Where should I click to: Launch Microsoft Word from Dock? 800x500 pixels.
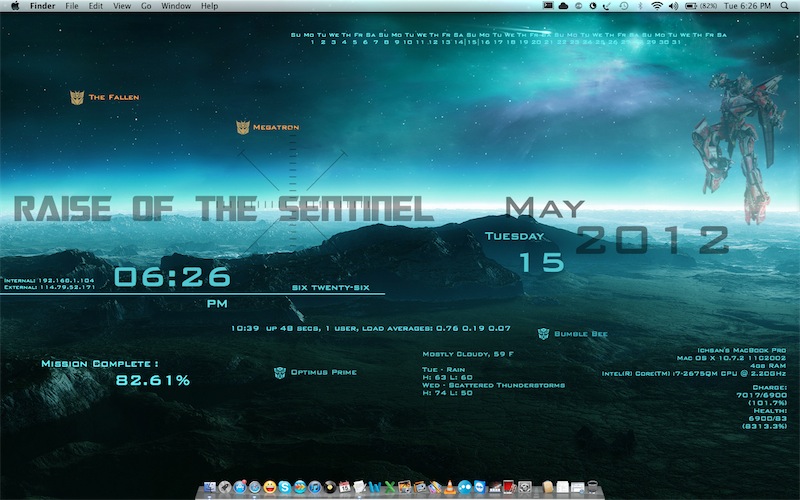[374, 487]
